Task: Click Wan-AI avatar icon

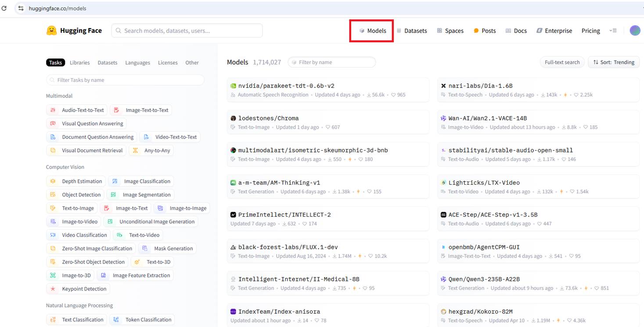Action: point(443,118)
